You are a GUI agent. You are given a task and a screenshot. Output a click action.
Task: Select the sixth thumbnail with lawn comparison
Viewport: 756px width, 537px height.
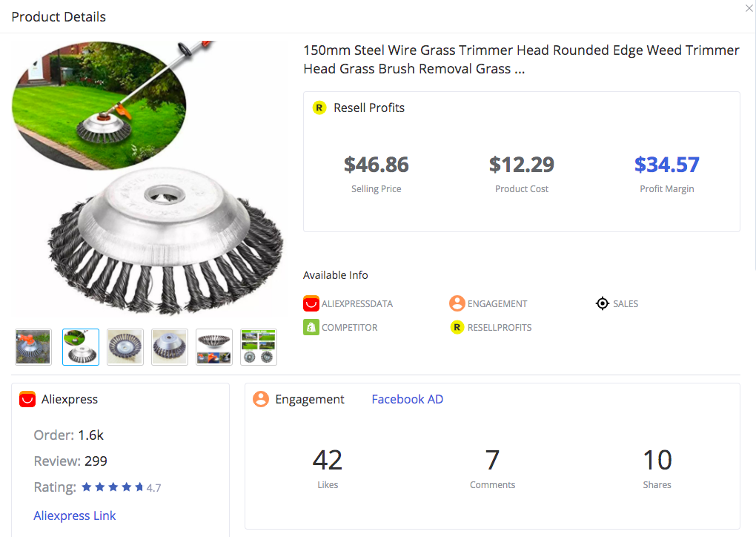point(259,347)
